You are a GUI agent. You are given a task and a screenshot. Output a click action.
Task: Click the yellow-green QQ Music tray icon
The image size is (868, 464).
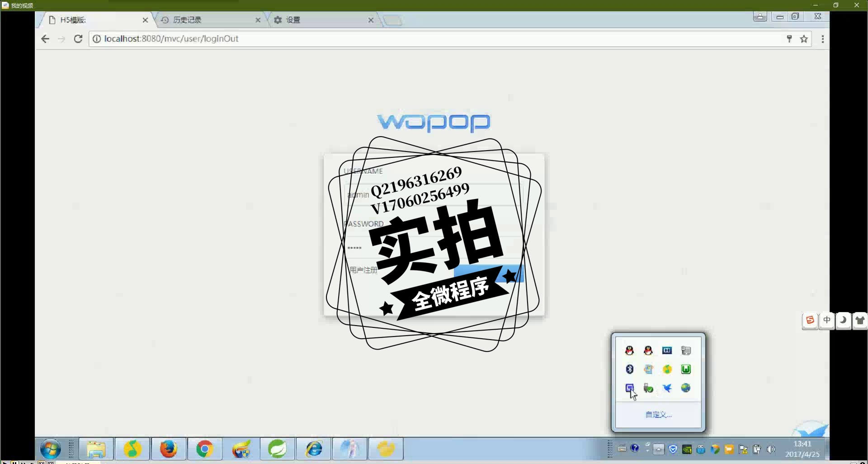coord(667,369)
